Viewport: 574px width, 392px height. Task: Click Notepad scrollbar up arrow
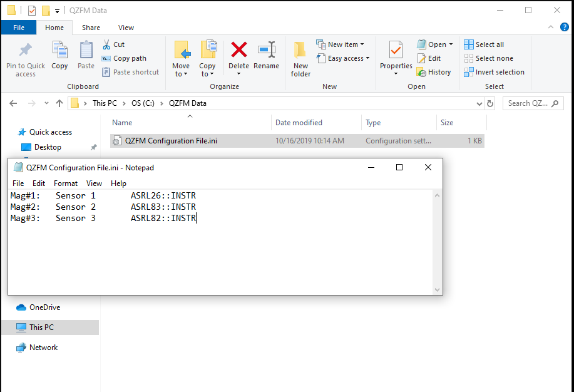click(x=437, y=195)
